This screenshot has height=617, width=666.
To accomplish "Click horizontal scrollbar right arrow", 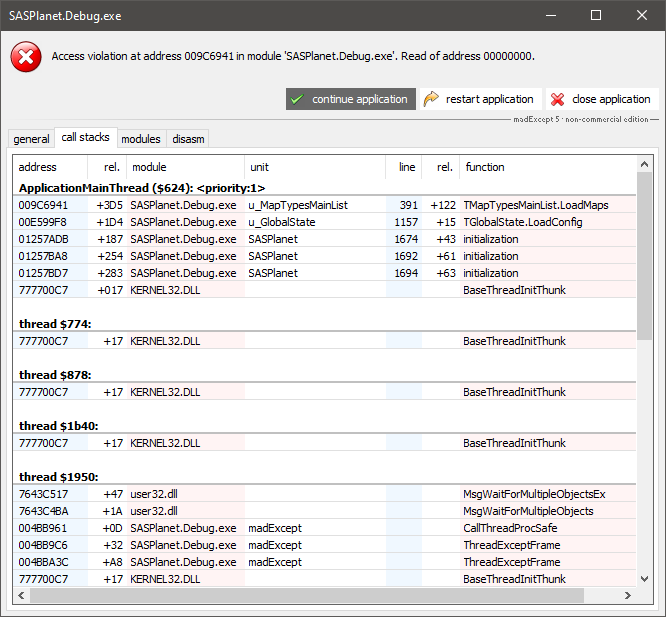I will tap(628, 596).
